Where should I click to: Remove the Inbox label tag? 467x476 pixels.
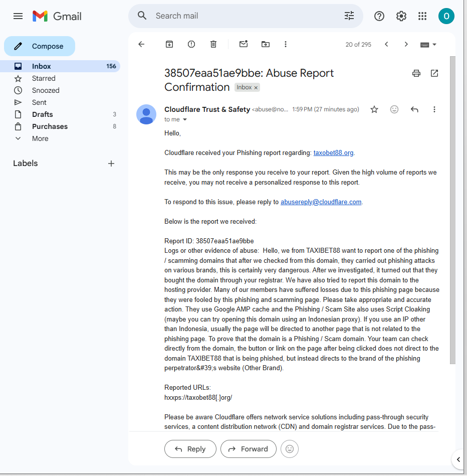(x=256, y=88)
